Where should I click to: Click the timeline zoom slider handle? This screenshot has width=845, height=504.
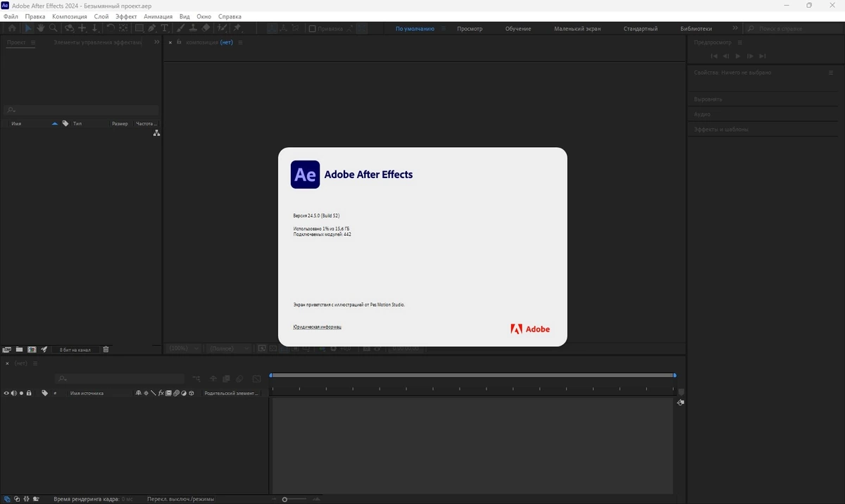(284, 499)
